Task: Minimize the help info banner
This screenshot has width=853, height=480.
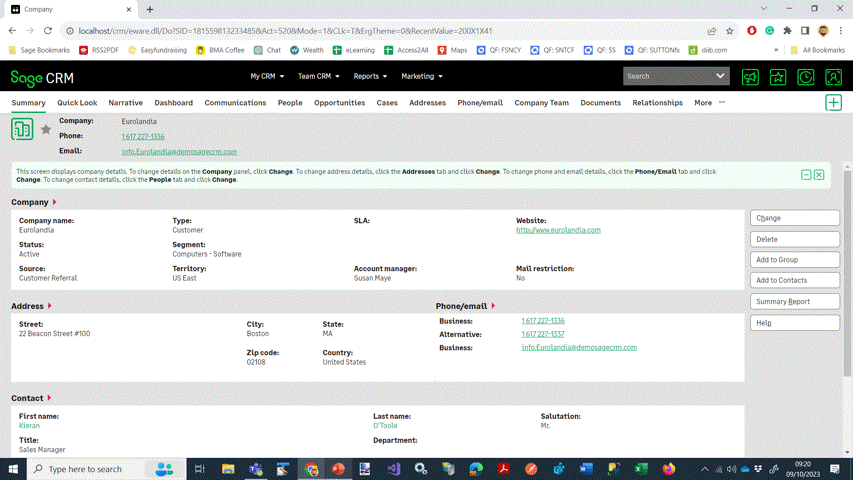Action: pyautogui.click(x=806, y=175)
